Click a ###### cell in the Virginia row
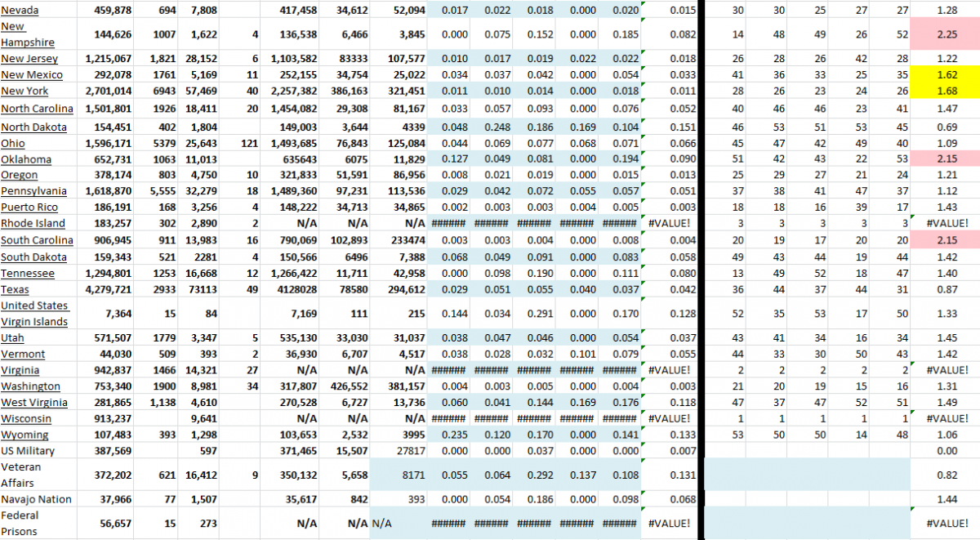 (449, 370)
